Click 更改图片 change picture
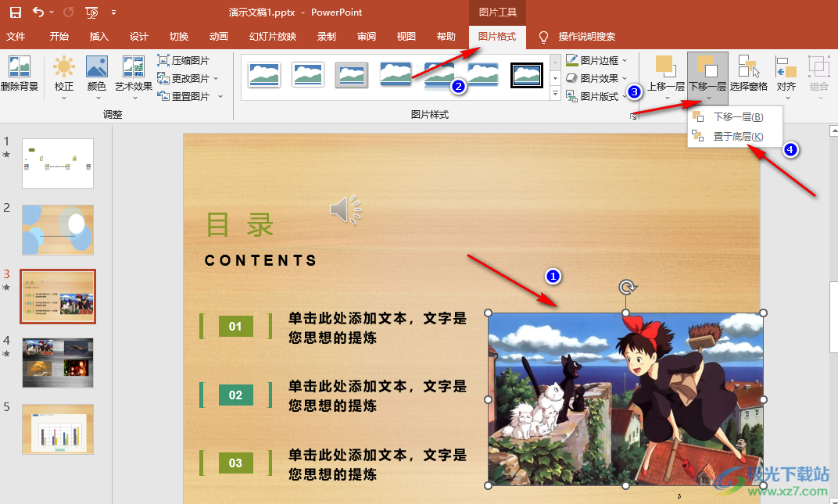The image size is (838, 504). point(183,79)
